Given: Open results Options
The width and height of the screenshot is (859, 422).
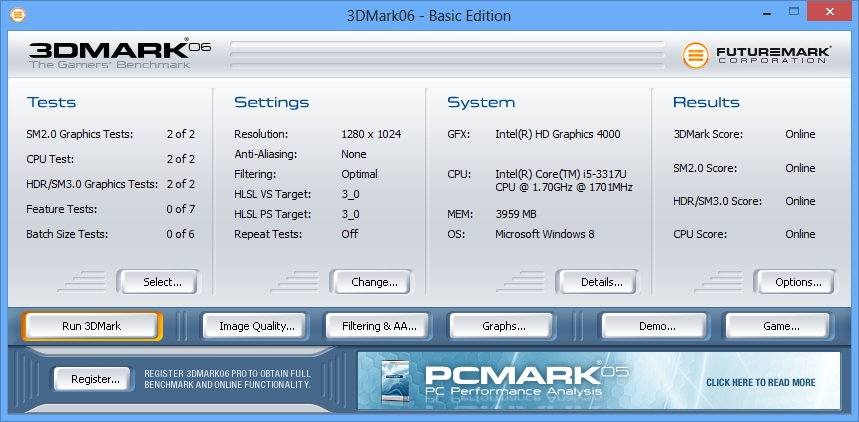Looking at the screenshot, I should click(795, 282).
